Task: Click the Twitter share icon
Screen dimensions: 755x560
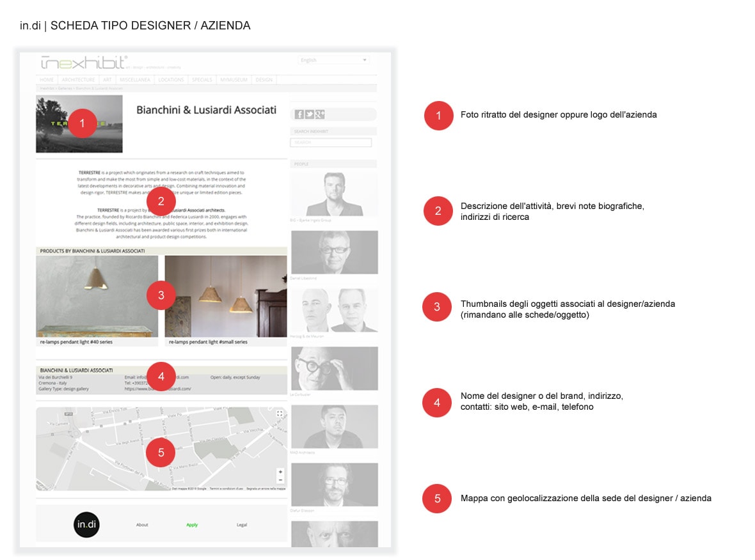Action: [x=309, y=114]
